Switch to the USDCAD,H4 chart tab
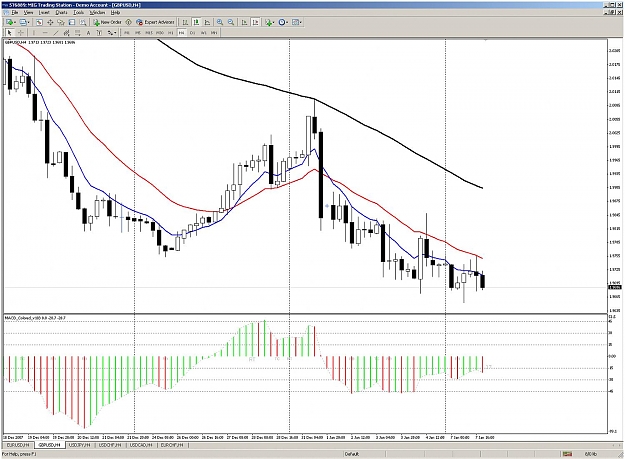The width and height of the screenshot is (625, 459). (141, 445)
